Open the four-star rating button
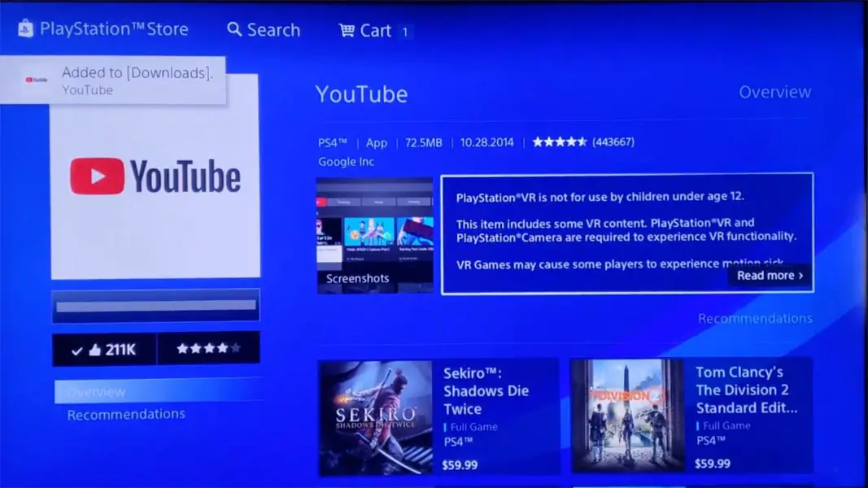 [209, 349]
